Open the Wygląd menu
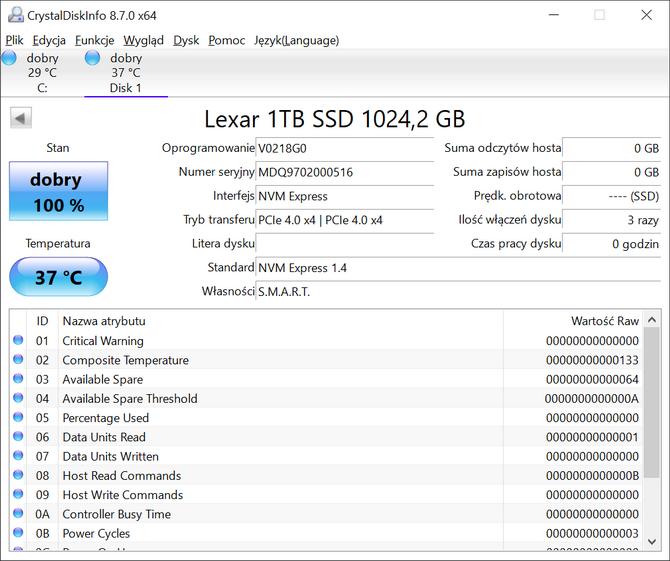This screenshot has height=561, width=670. pyautogui.click(x=144, y=41)
